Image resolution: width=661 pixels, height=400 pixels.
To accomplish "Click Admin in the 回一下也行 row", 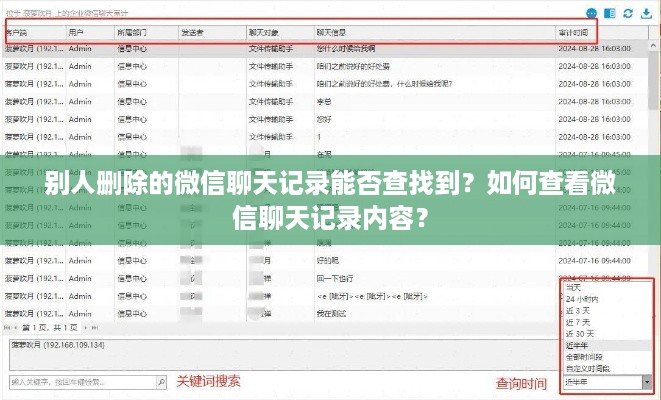I will tap(80, 279).
